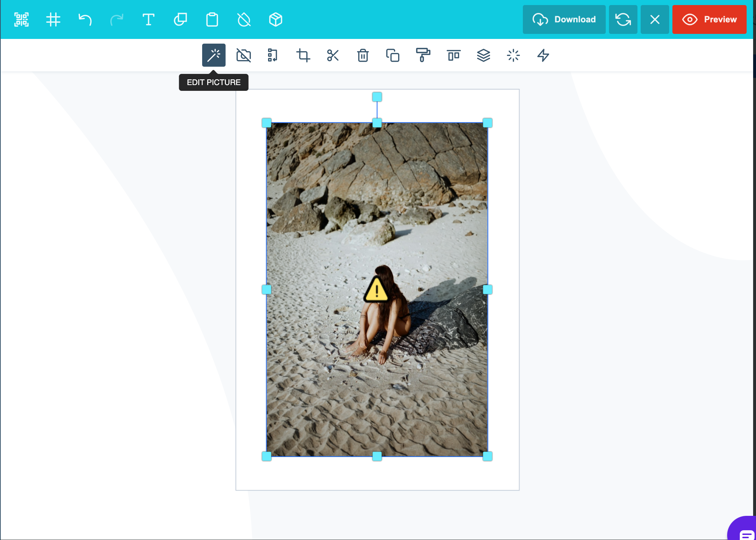Select the sparkle loader effect icon
756x540 pixels.
(513, 55)
